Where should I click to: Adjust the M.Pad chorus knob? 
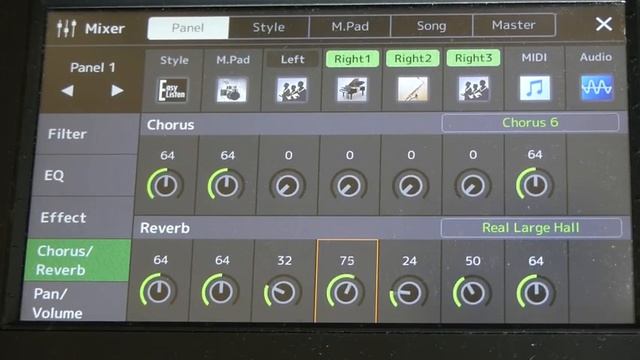tap(226, 185)
